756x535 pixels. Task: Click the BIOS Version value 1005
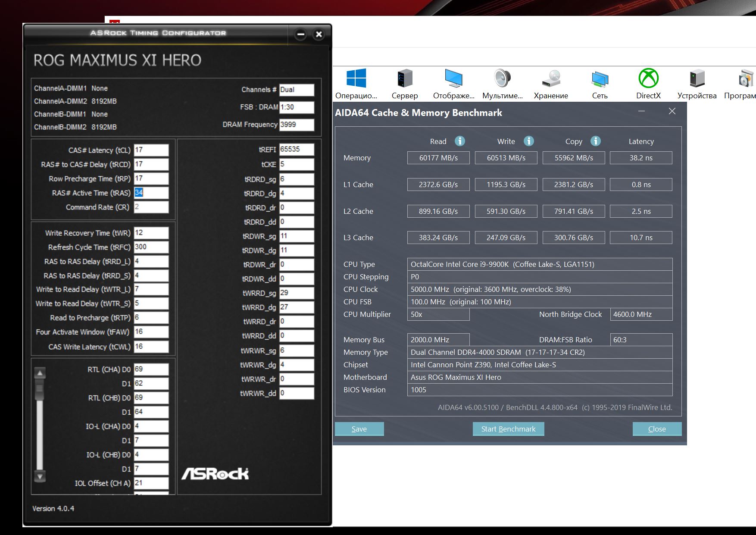pyautogui.click(x=540, y=390)
